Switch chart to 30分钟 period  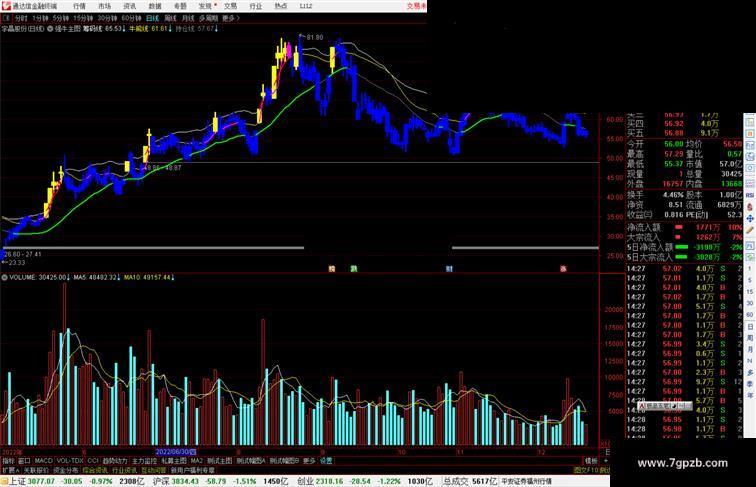coord(107,18)
